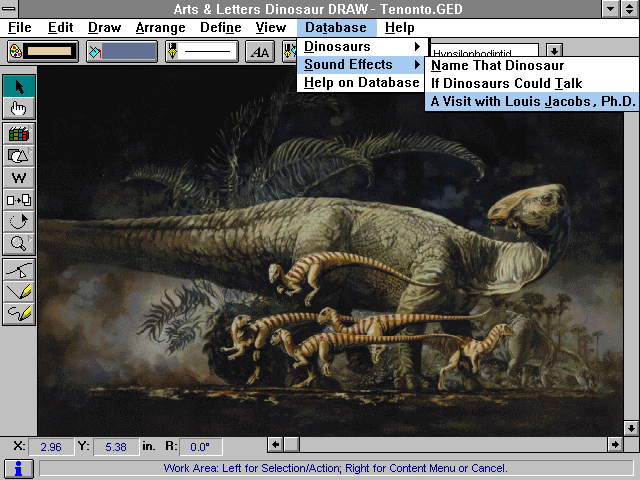
Task: Click the tan fill color swatch
Action: pyautogui.click(x=49, y=51)
